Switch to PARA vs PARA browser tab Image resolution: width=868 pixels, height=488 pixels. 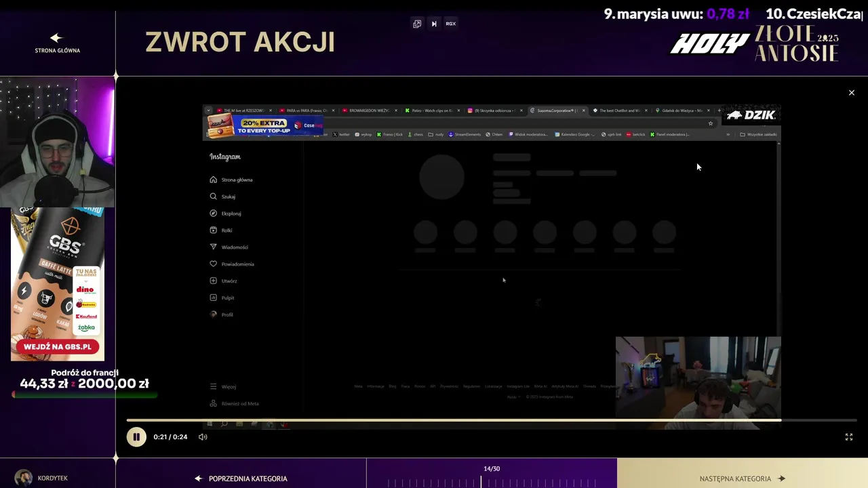coord(307,110)
